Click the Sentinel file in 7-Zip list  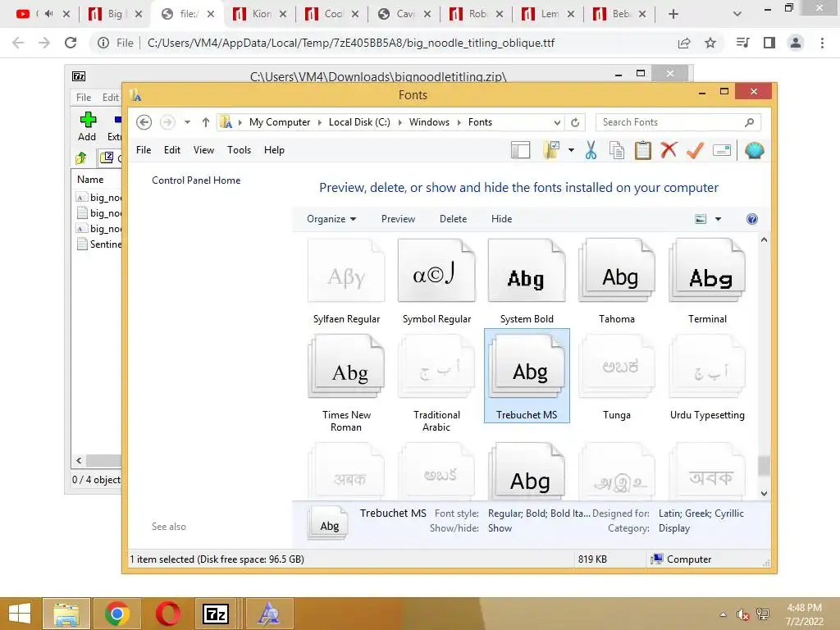[99, 244]
